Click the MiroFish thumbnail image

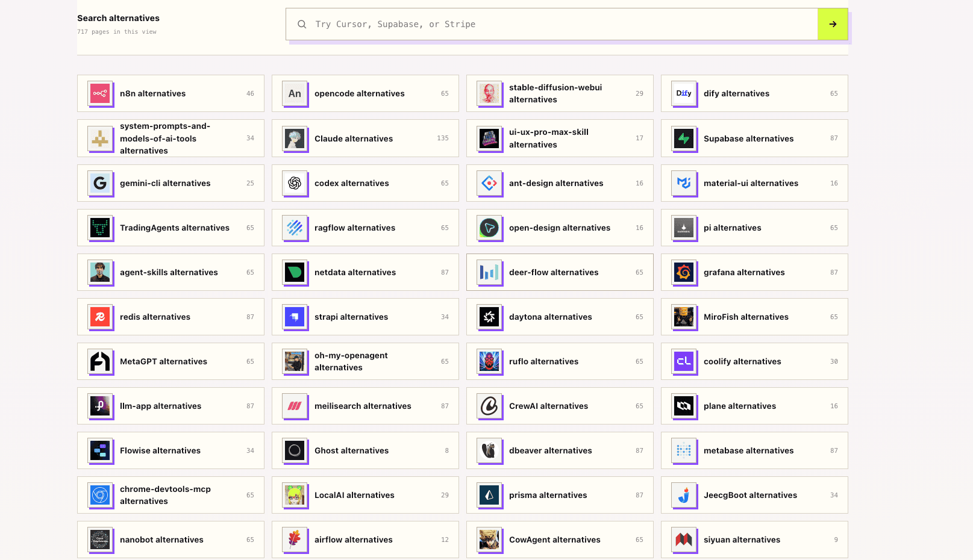[684, 317]
